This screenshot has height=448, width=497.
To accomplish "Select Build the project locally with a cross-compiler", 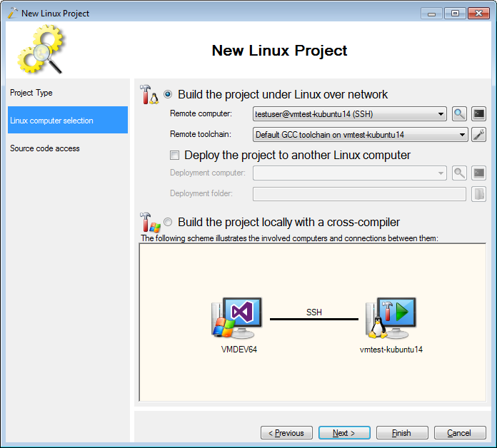I will [168, 222].
